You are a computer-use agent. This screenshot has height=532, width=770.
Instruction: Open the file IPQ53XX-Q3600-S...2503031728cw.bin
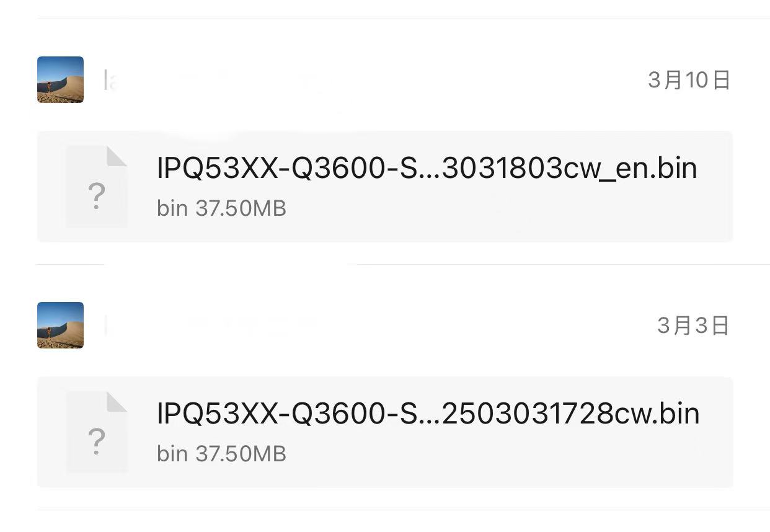(428, 414)
